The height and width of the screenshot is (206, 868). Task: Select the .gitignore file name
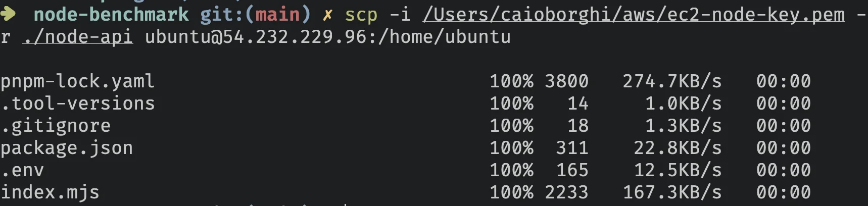56,126
